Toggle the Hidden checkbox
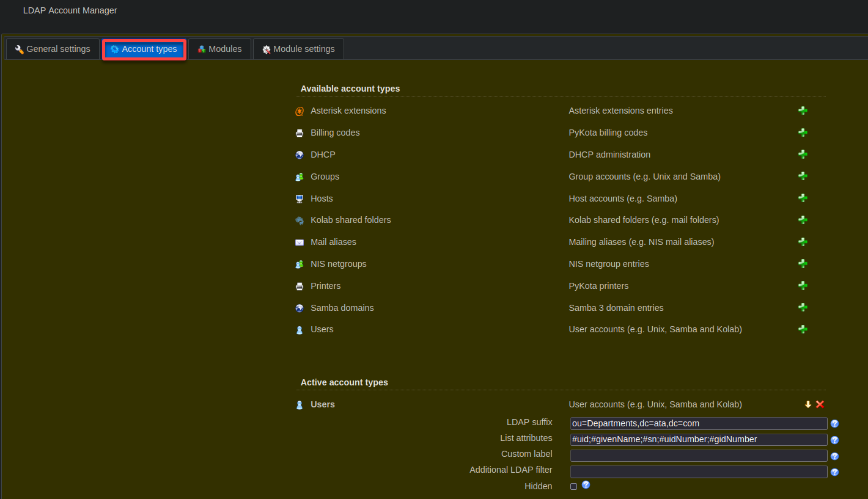 coord(573,487)
